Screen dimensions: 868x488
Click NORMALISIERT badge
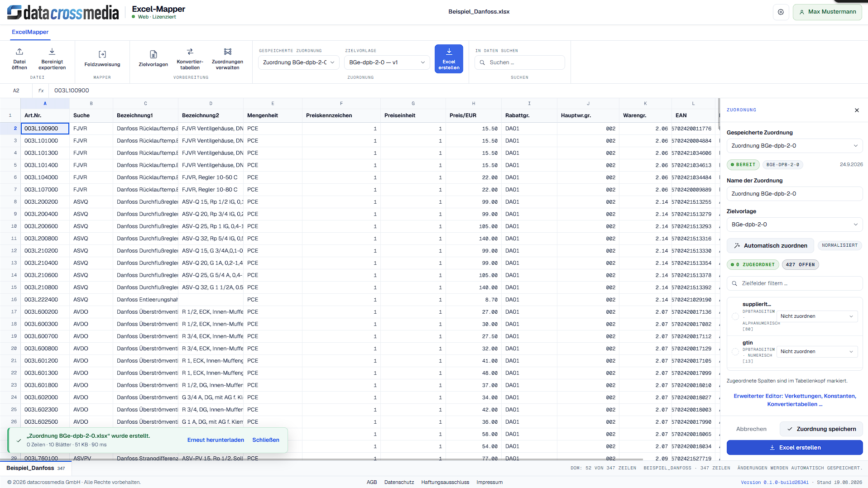[839, 245]
